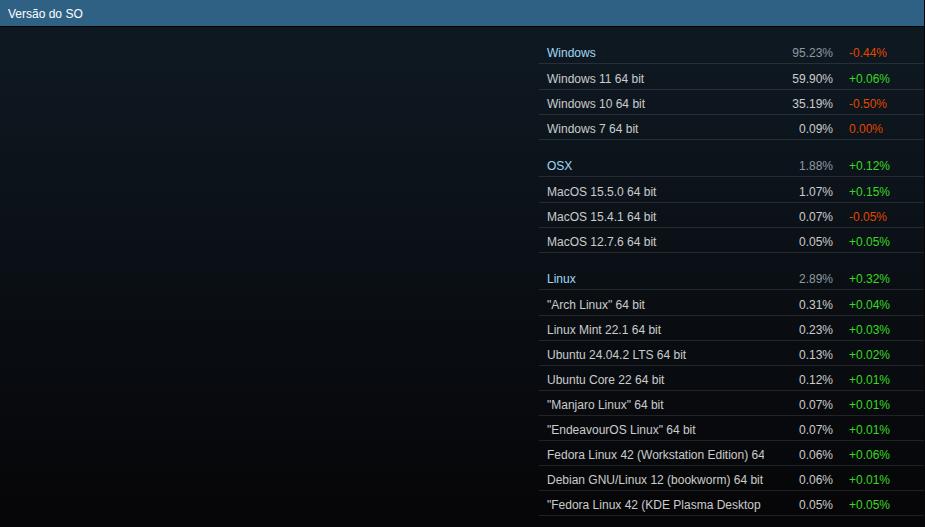
Task: Click the 'MacOS 15.5.0 64 bit' row label
Action: tap(601, 192)
